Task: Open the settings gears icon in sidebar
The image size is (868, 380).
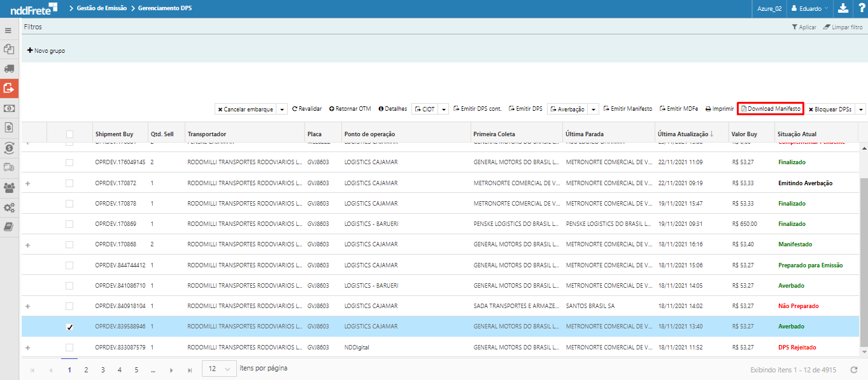Action: coord(9,208)
